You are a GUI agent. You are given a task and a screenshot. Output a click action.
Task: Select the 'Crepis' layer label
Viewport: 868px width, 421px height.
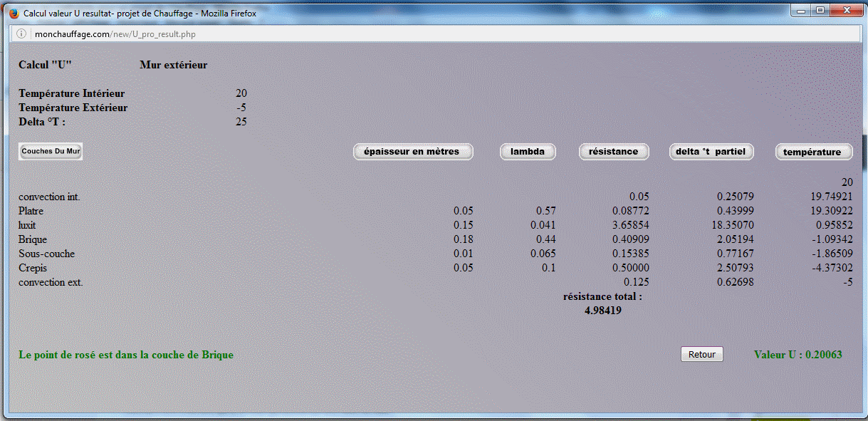pyautogui.click(x=32, y=268)
